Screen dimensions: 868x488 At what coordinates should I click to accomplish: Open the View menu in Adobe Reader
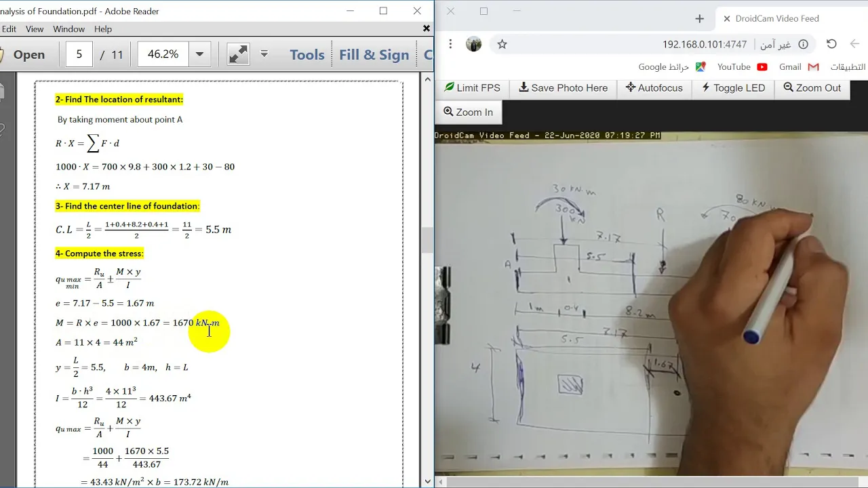tap(35, 29)
